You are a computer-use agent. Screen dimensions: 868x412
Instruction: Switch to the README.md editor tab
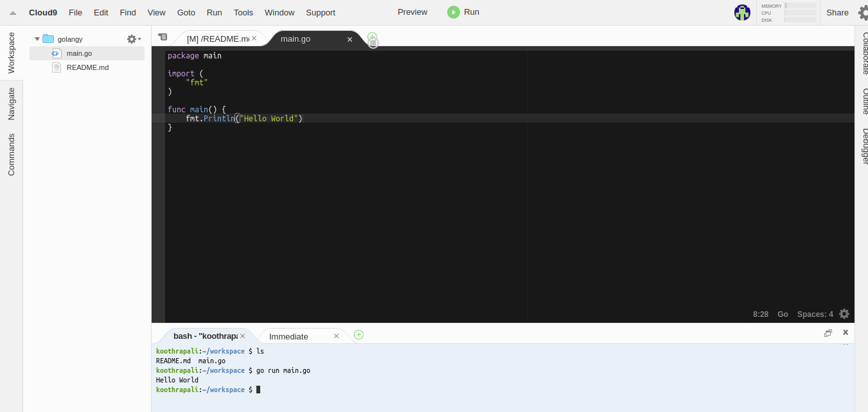[217, 39]
